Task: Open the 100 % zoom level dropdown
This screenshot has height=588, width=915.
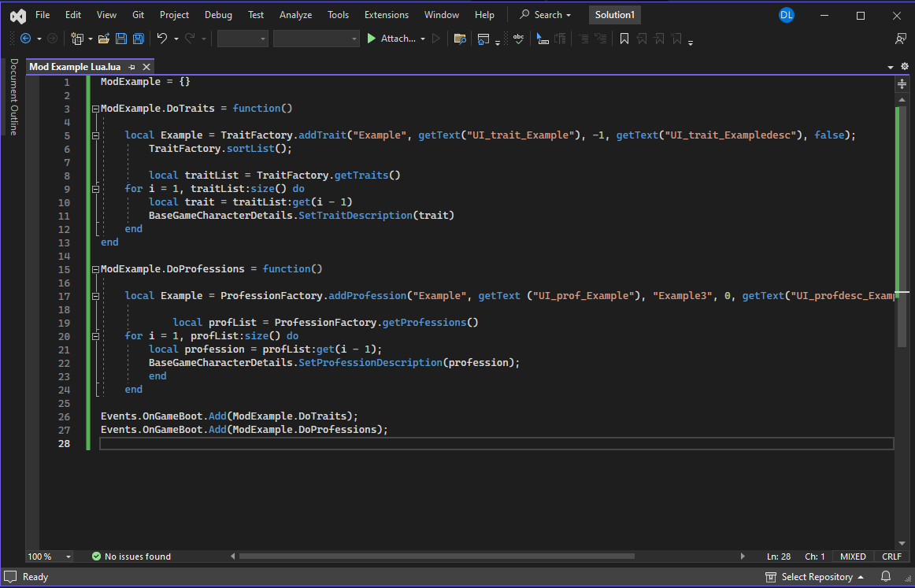Action: pos(69,557)
